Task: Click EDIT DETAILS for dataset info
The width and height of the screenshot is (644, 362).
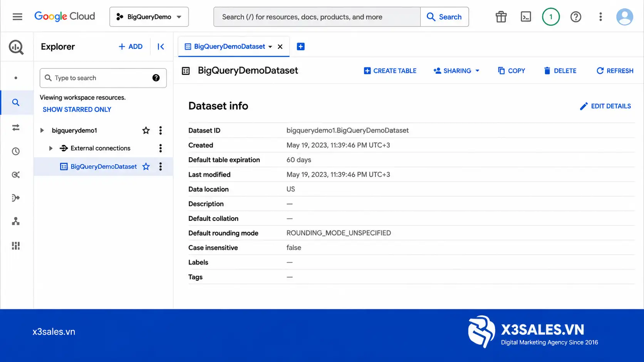Action: pyautogui.click(x=605, y=106)
